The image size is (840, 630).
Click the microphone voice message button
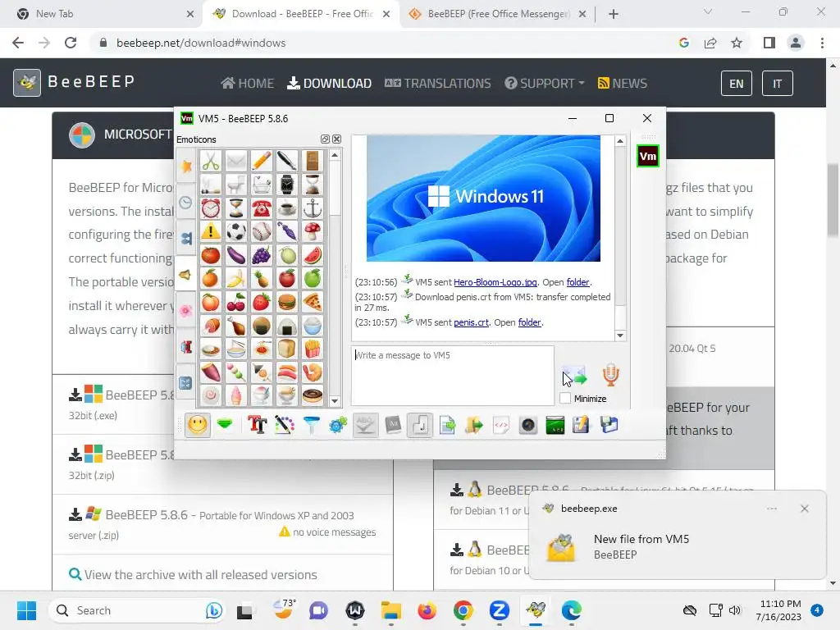pos(610,375)
